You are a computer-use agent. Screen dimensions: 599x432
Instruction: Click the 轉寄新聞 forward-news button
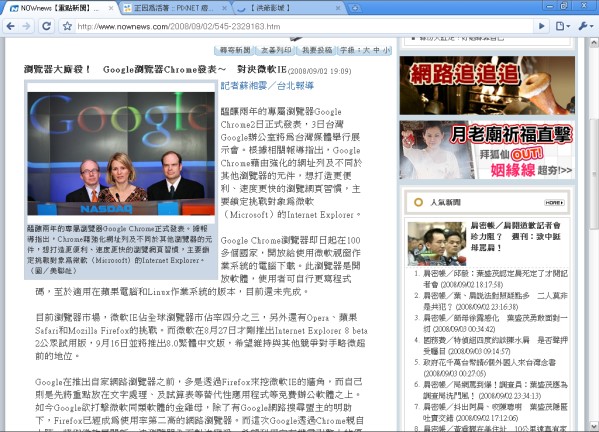pyautogui.click(x=235, y=50)
